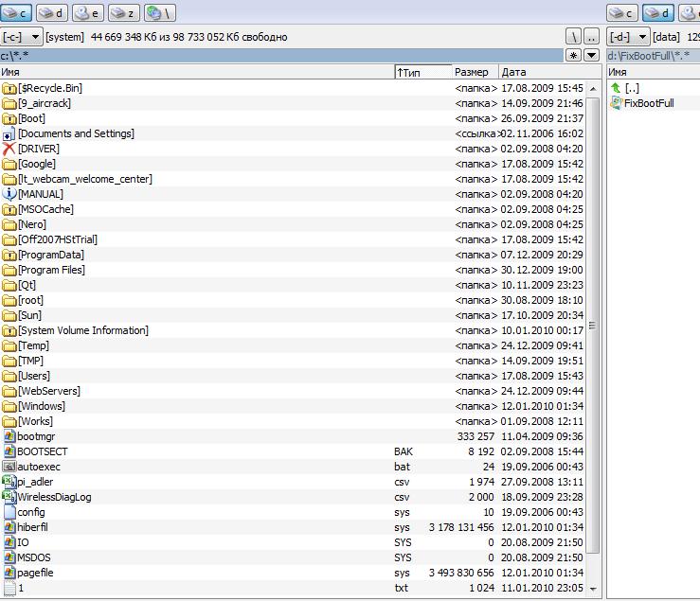
Task: Sort by Тип column header
Action: tap(422, 72)
